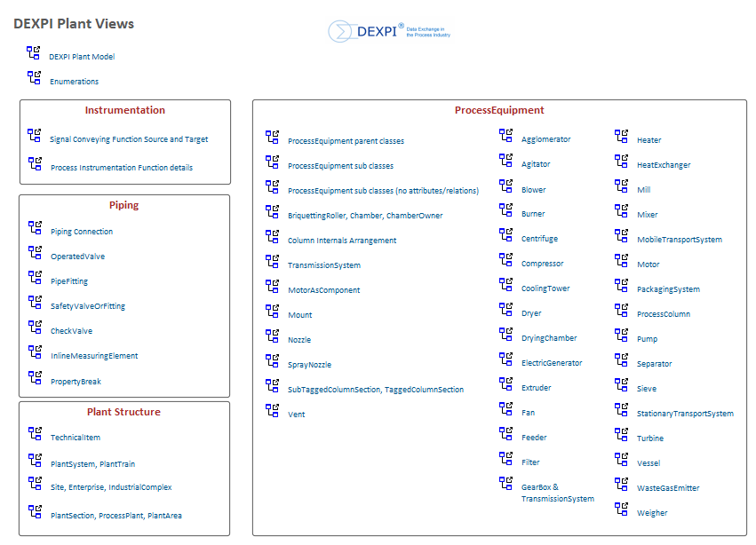
Task: Click the diagram icon beside TechnicalItem
Action: tap(35, 434)
